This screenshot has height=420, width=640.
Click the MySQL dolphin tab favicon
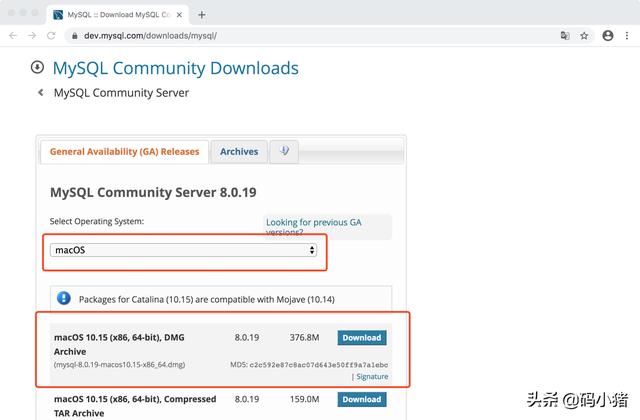click(58, 15)
